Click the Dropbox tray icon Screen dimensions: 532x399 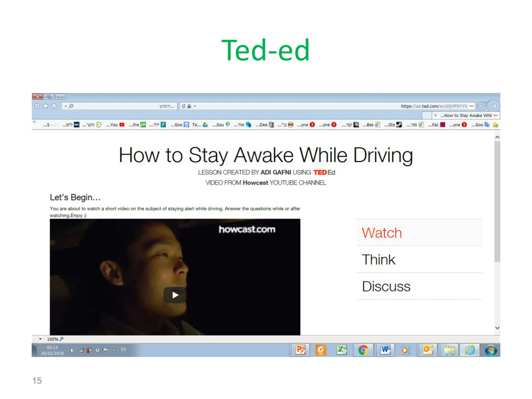(x=97, y=350)
